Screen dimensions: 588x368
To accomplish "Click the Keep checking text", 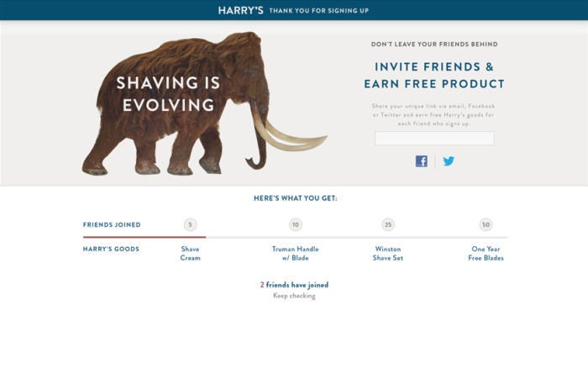I will [x=294, y=296].
